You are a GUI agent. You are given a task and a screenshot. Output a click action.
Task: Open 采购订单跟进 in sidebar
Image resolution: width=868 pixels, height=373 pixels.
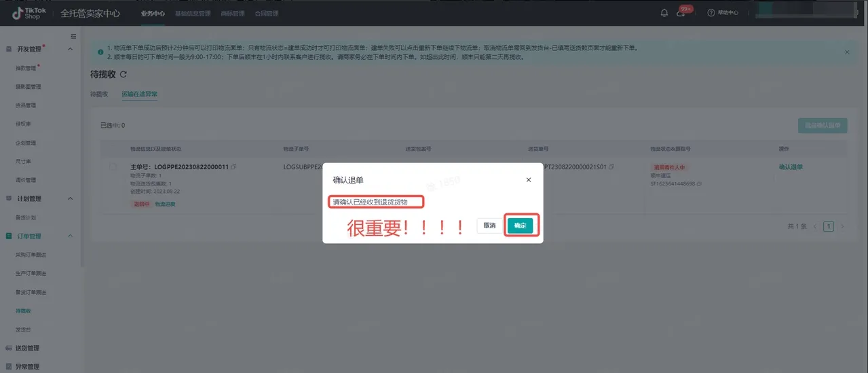[31, 255]
